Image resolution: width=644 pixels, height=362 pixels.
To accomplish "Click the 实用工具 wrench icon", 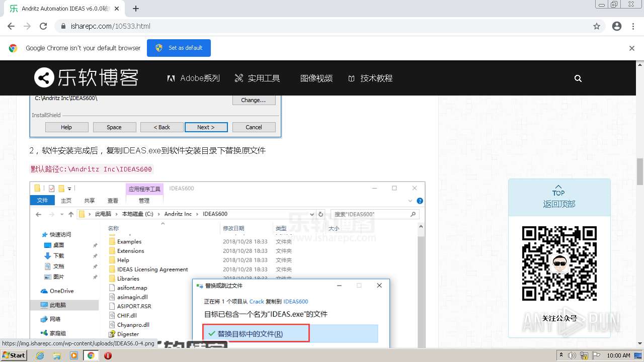I will 238,78.
